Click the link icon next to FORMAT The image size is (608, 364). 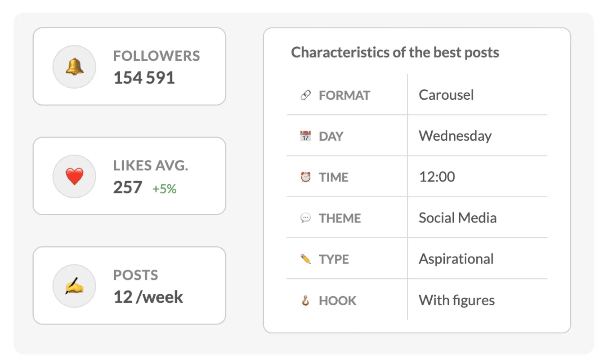[306, 95]
